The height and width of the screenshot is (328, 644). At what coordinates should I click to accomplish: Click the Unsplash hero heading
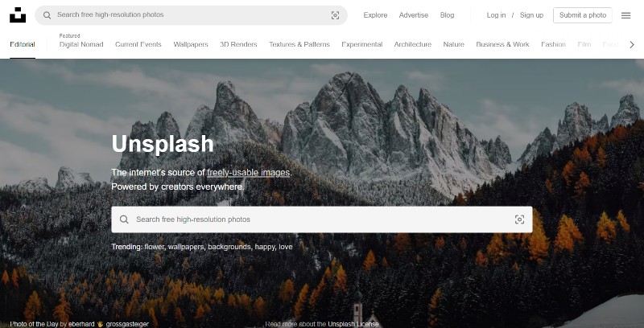(x=163, y=144)
